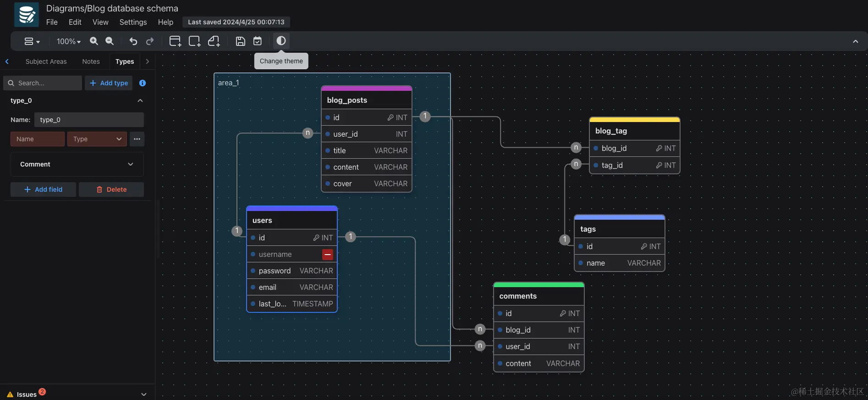Image resolution: width=868 pixels, height=400 pixels.
Task: Click the key icon on tags id field
Action: click(x=644, y=246)
